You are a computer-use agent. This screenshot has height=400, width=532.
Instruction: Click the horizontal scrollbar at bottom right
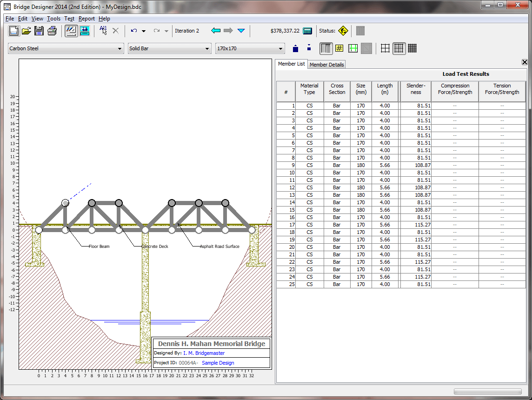(488, 391)
